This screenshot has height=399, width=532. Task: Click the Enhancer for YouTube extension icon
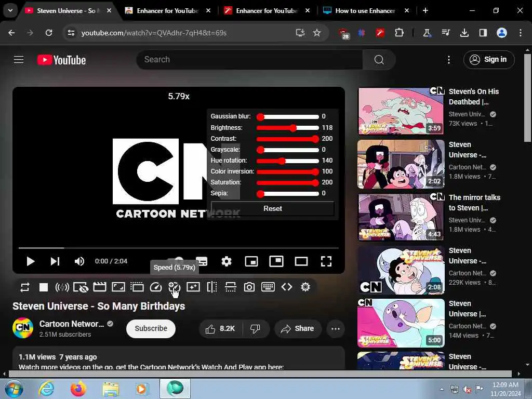click(x=380, y=33)
